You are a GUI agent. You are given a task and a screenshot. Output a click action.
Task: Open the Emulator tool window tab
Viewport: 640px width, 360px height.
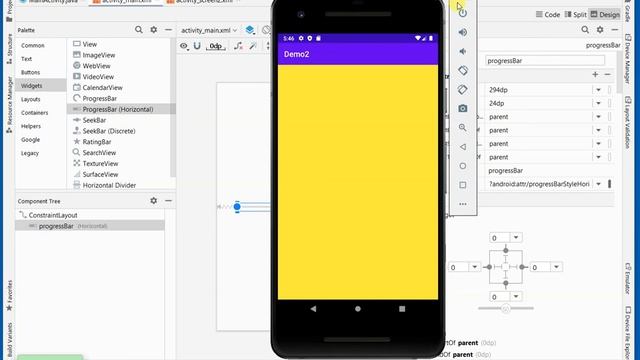[628, 278]
